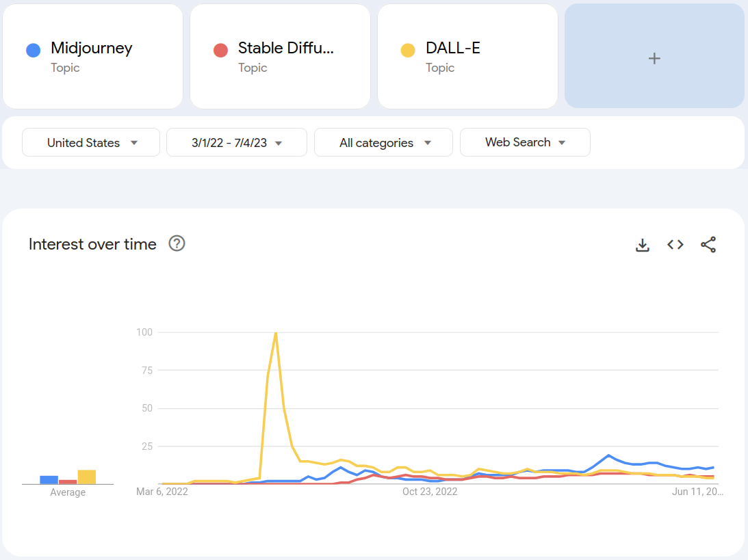Click the yellow DALL-E dot
Image resolution: width=748 pixels, height=560 pixels.
pos(408,50)
